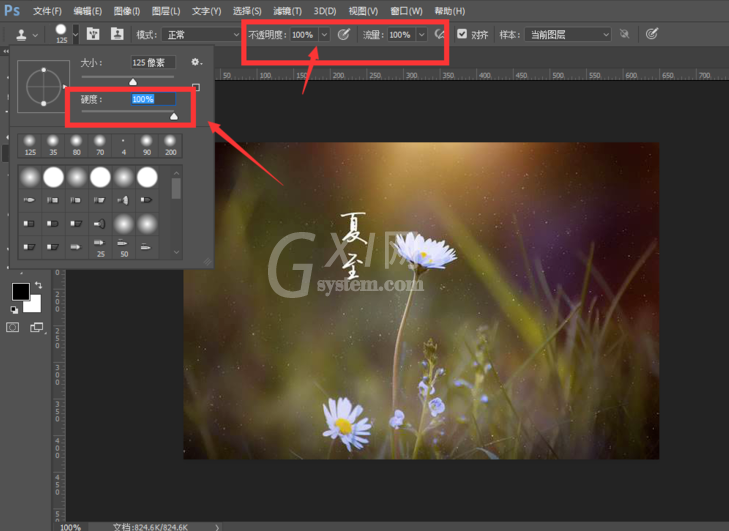Screen dimensions: 729x531
Task: Open the 编辑(E) menu
Action: 87,11
